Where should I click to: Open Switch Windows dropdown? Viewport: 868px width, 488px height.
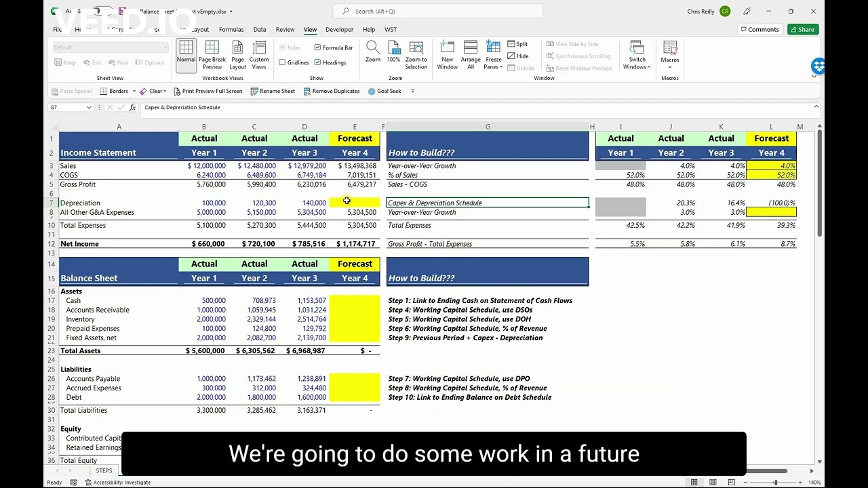click(637, 55)
